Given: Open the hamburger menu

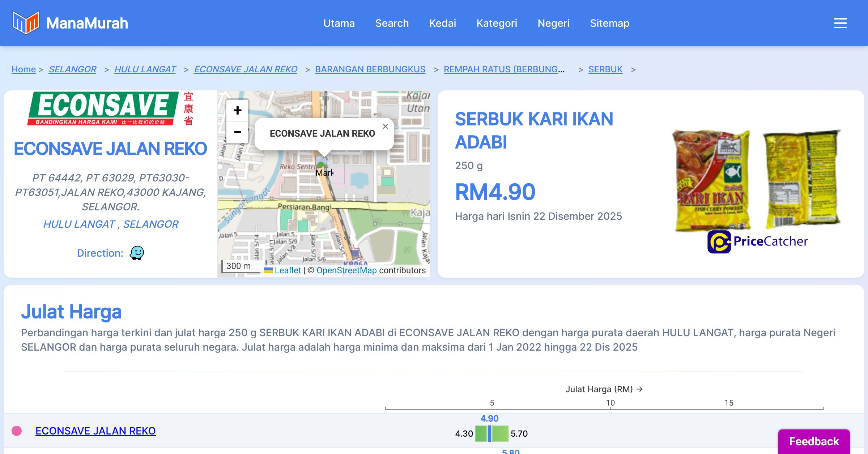Looking at the screenshot, I should tap(840, 23).
